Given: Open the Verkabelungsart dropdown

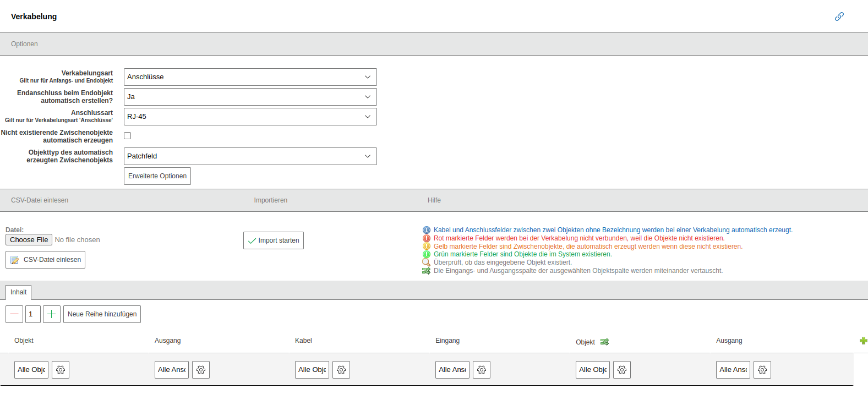Looking at the screenshot, I should point(250,77).
